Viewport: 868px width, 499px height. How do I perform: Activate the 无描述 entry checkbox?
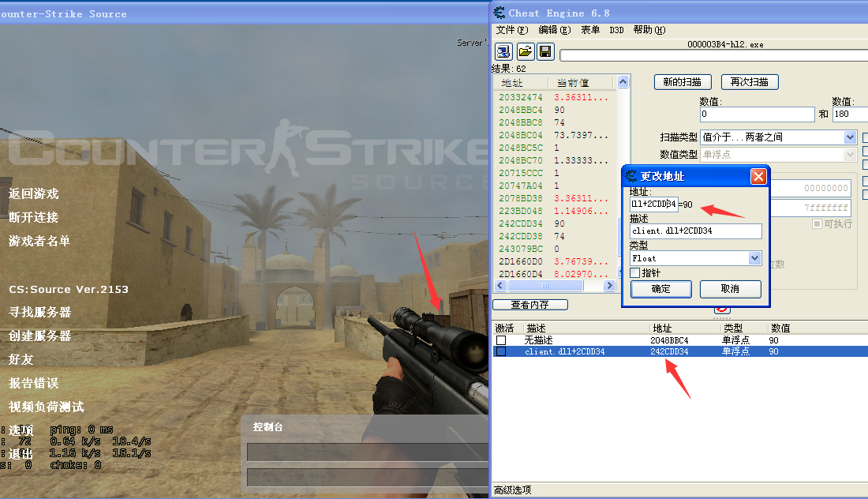(501, 340)
